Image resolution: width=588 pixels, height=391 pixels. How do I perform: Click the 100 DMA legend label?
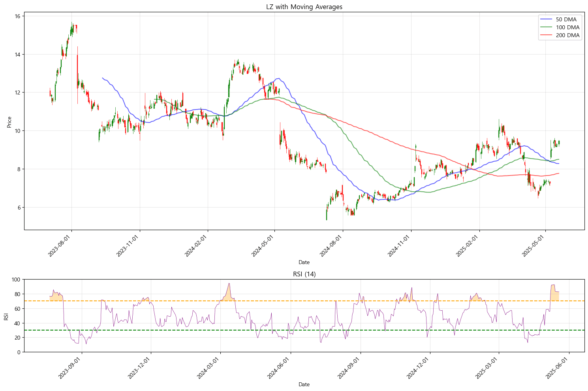pyautogui.click(x=567, y=27)
